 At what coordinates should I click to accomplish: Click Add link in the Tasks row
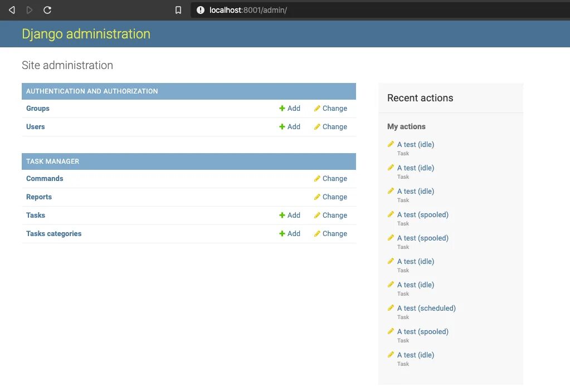(x=294, y=215)
